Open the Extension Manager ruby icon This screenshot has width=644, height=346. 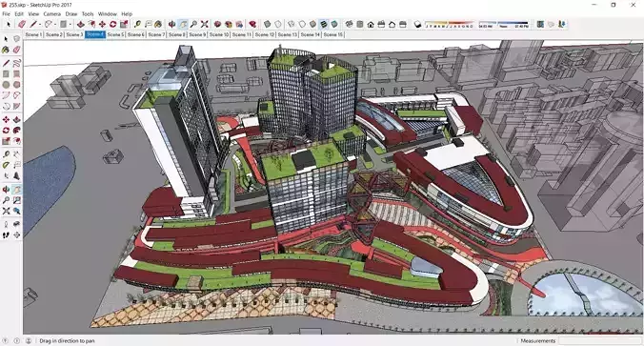[x=252, y=24]
